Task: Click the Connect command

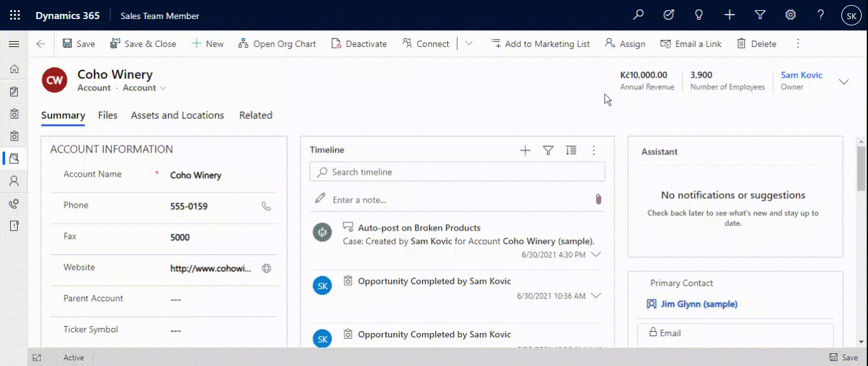Action: point(426,44)
